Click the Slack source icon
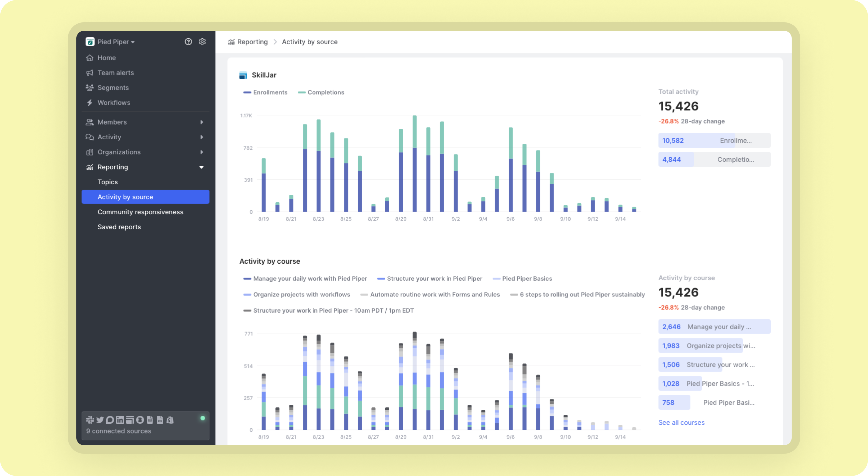This screenshot has width=868, height=476. tap(90, 419)
